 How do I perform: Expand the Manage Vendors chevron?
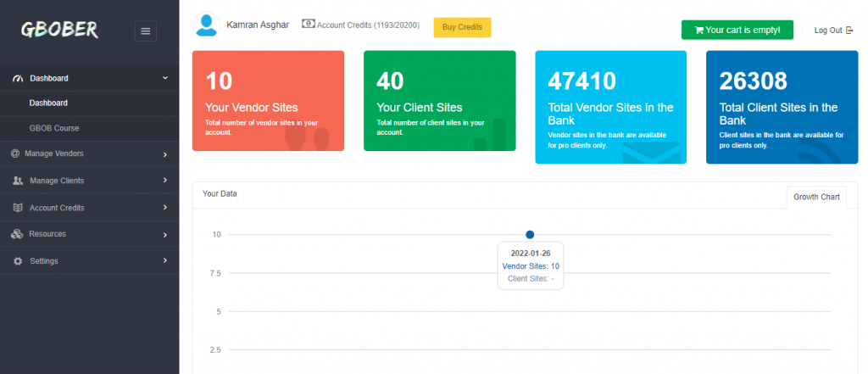click(165, 154)
